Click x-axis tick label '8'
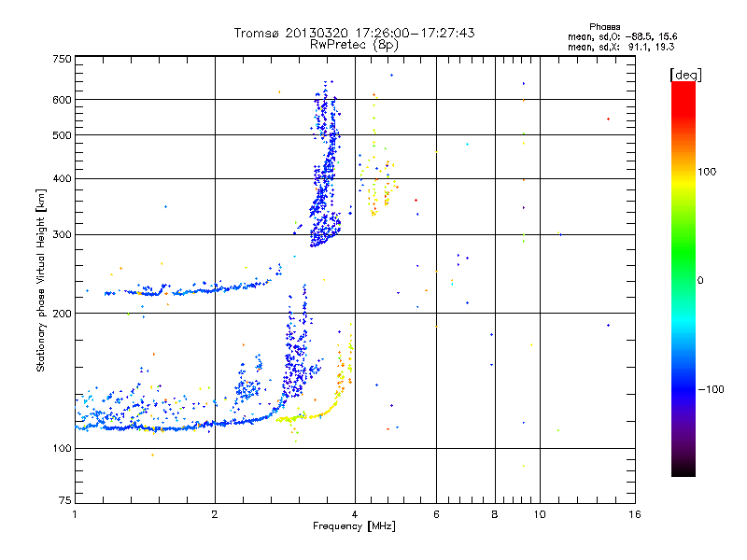The image size is (747, 560). pyautogui.click(x=495, y=514)
